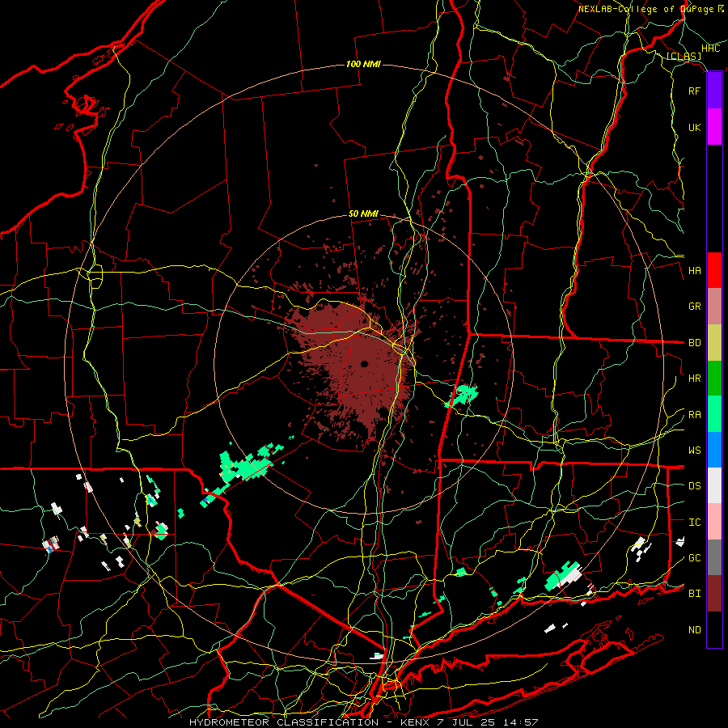Image resolution: width=728 pixels, height=728 pixels.
Task: Click the UK legend label
Action: pos(694,127)
